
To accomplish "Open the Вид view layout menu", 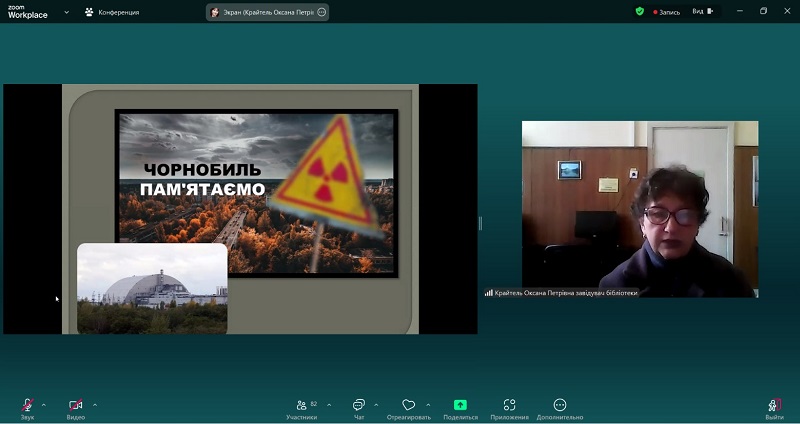I will [x=702, y=12].
